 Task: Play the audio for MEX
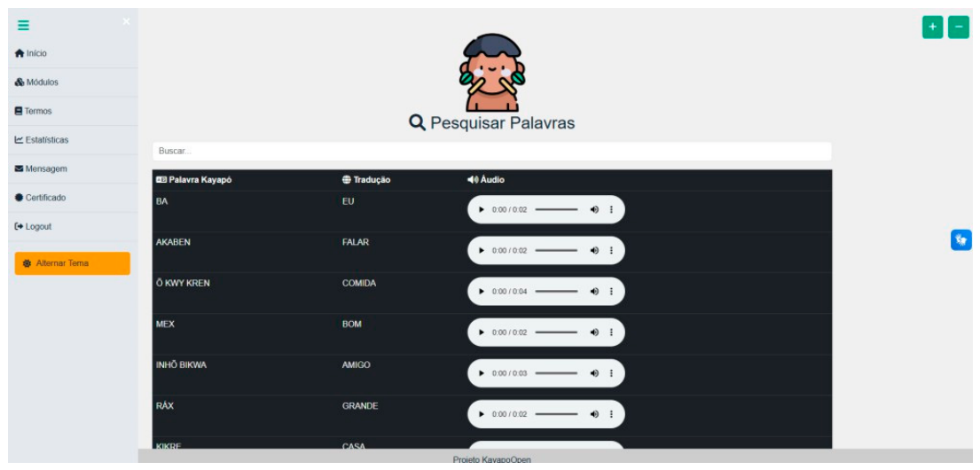[482, 333]
